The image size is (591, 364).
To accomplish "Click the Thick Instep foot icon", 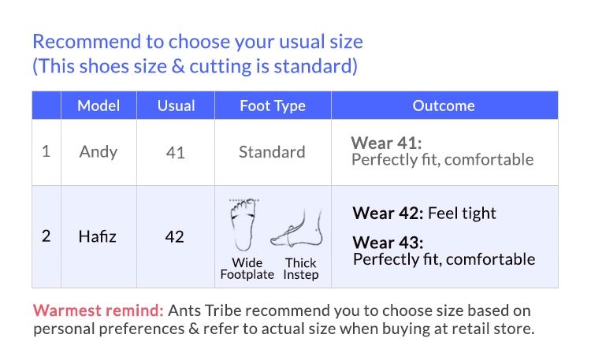I will (297, 228).
